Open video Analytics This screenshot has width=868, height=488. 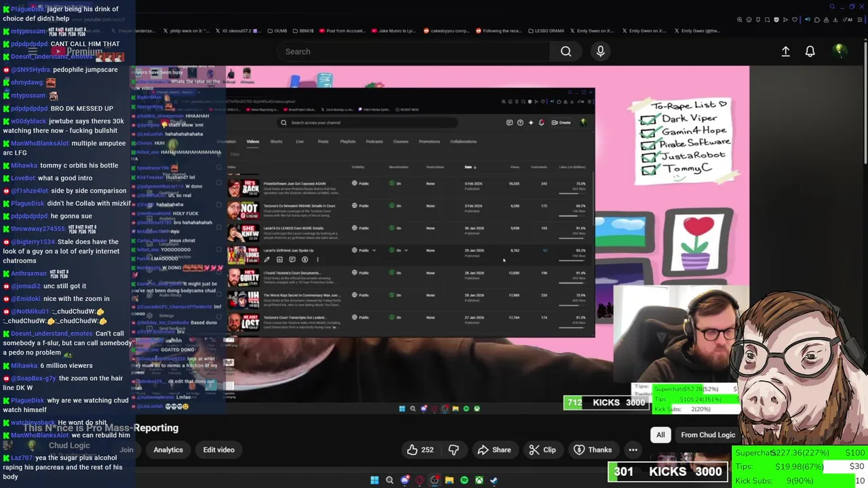(x=168, y=450)
